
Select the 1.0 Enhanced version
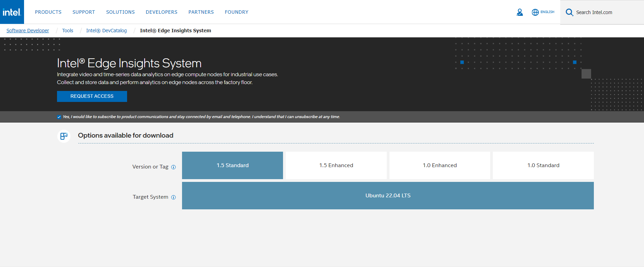pyautogui.click(x=440, y=165)
